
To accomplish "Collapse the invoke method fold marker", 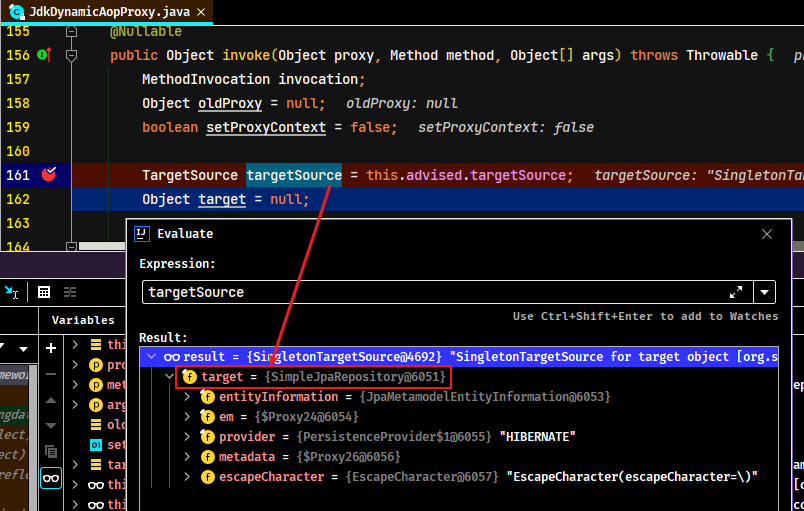I will [x=71, y=55].
